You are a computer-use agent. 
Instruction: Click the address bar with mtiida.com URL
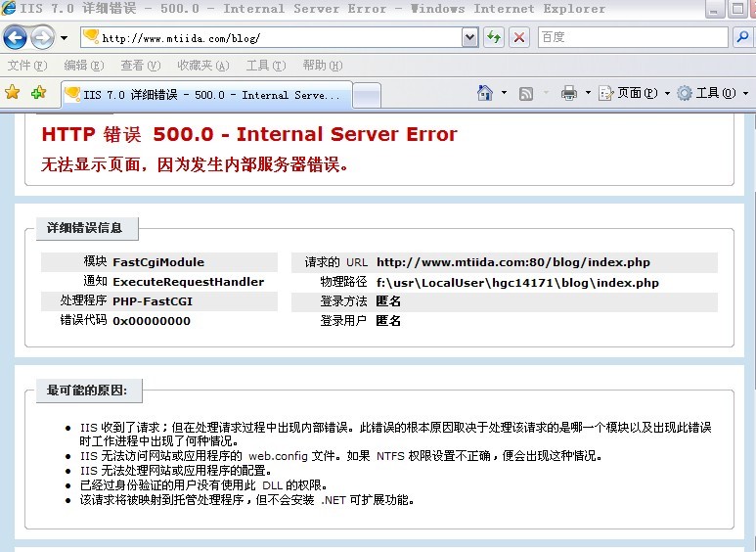pyautogui.click(x=271, y=37)
